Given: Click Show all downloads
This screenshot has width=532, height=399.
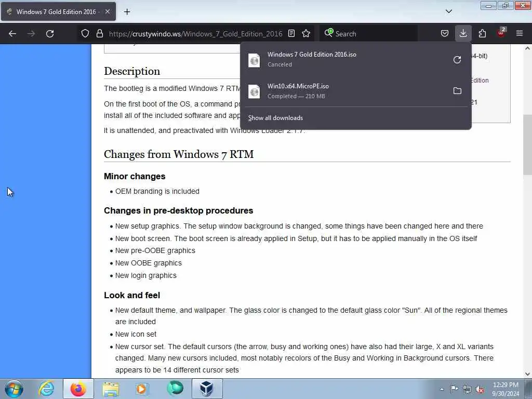Looking at the screenshot, I should pyautogui.click(x=275, y=118).
